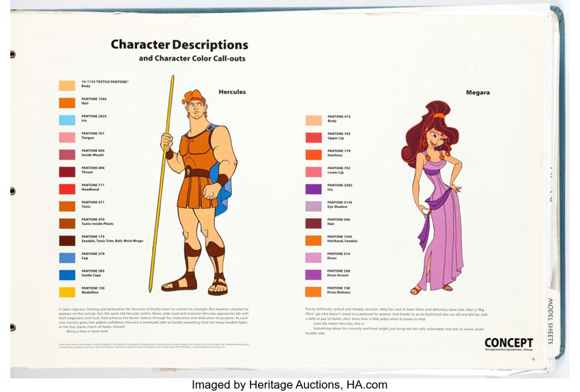Select the 'PANTONE 695 Inside Mouth' text

coord(93,153)
